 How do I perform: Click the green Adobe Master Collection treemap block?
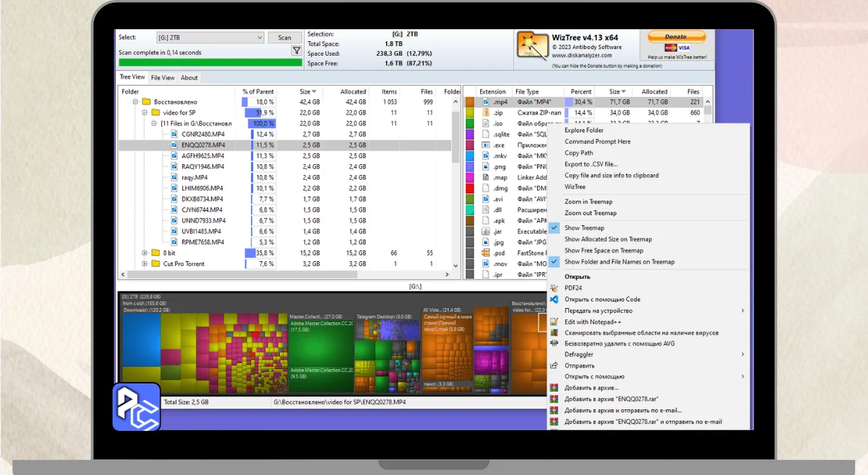320,353
